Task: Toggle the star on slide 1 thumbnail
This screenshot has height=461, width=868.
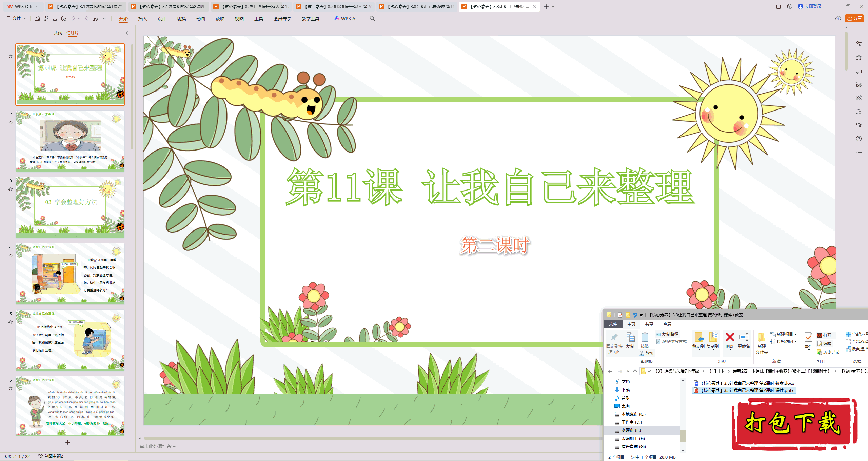Action: point(11,56)
